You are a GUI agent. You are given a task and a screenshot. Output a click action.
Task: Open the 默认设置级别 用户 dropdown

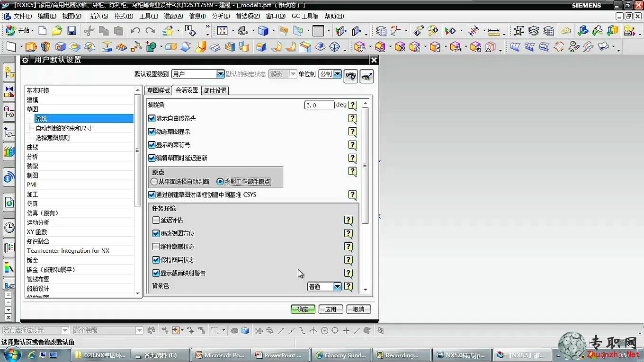click(x=198, y=74)
